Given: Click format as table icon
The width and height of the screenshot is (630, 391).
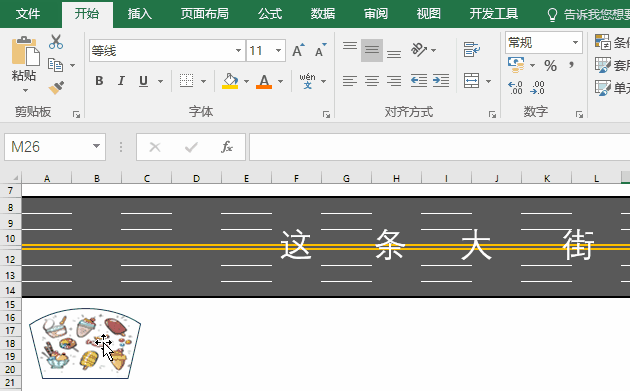Looking at the screenshot, I should point(603,65).
